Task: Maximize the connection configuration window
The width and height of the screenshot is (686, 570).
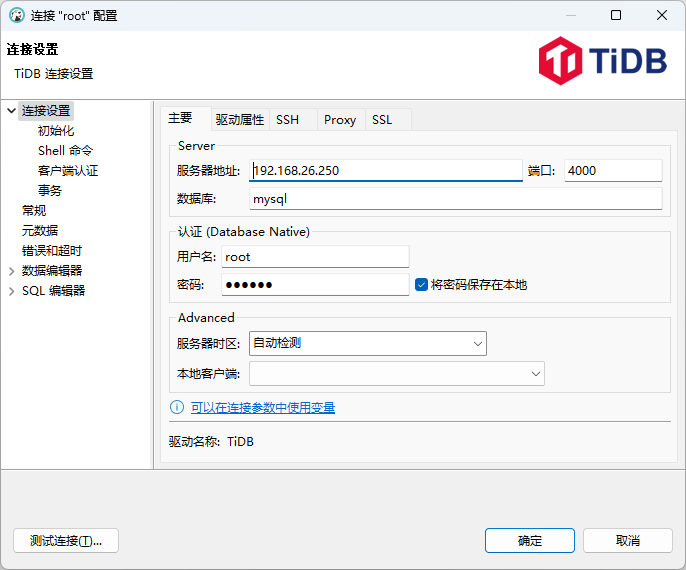Action: (x=616, y=15)
